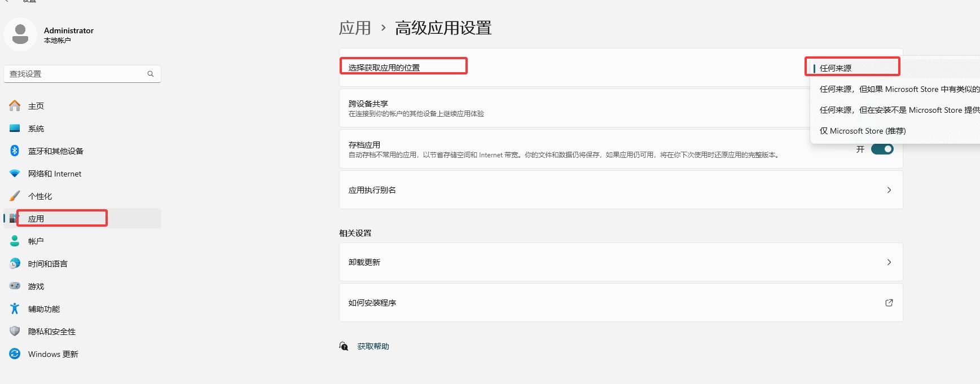Choose 仅 Microsoft Store (推荐) option
This screenshot has width=980, height=384.
coord(862,131)
